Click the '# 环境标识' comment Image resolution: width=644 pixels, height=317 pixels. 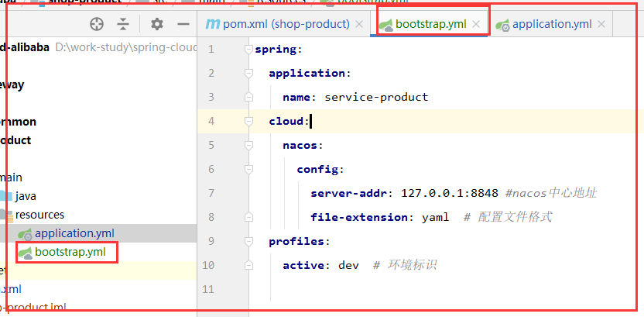coord(405,265)
